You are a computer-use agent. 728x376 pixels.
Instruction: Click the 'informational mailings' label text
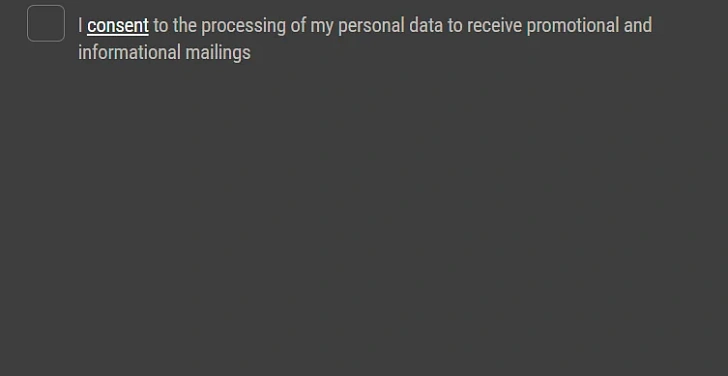(164, 52)
